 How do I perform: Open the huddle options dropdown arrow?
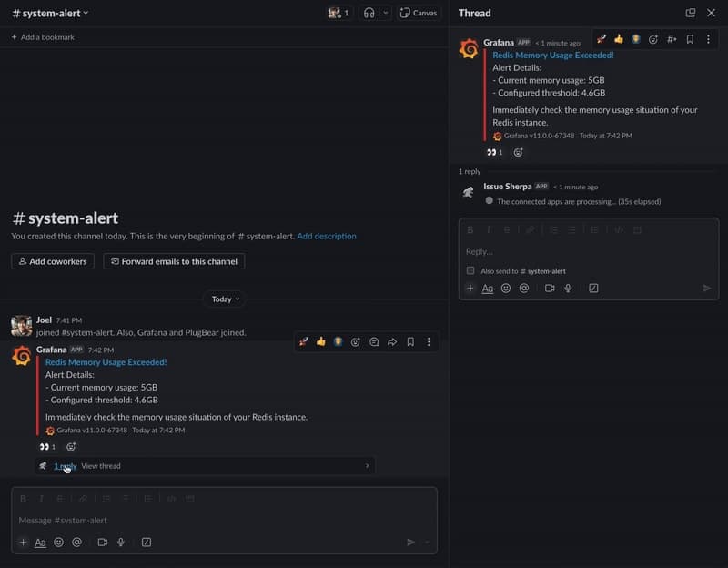386,13
